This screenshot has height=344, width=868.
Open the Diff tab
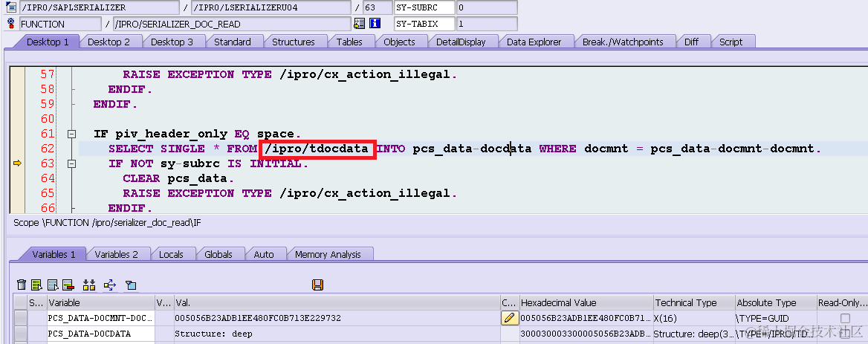691,42
